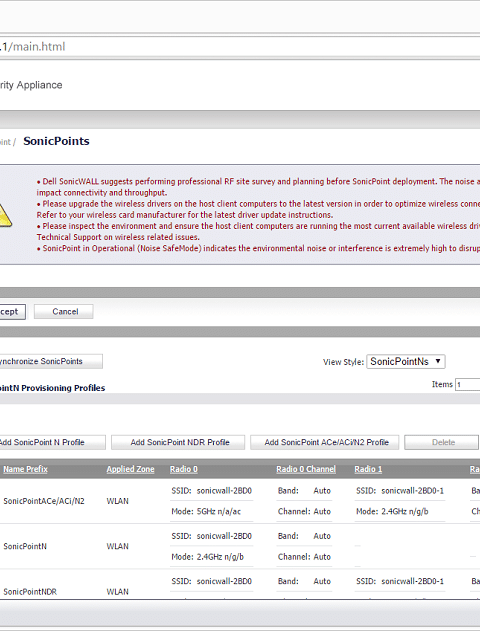
Task: Click the Accept button
Action: click(12, 311)
